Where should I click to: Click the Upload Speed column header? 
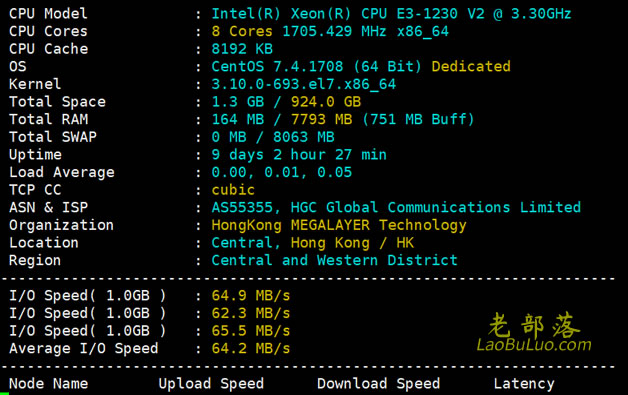coord(211,384)
